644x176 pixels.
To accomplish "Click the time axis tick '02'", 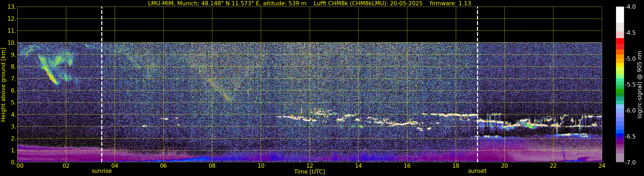I will click(x=66, y=166).
